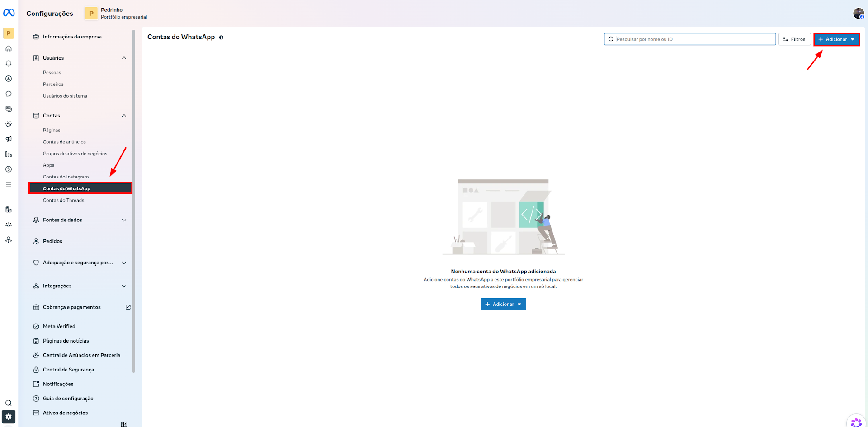The height and width of the screenshot is (427, 868).
Task: Collapse the Contas section chevron
Action: pos(124,116)
